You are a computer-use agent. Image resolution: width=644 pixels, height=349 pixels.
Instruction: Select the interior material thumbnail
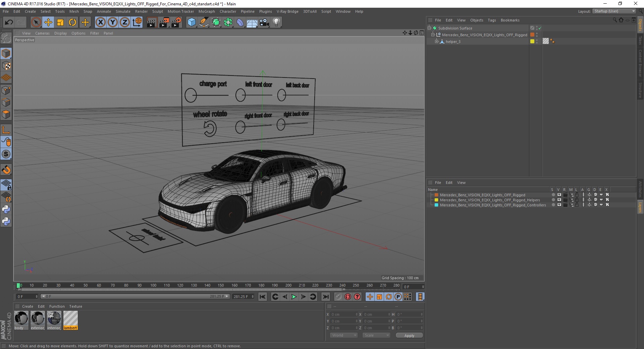54,320
